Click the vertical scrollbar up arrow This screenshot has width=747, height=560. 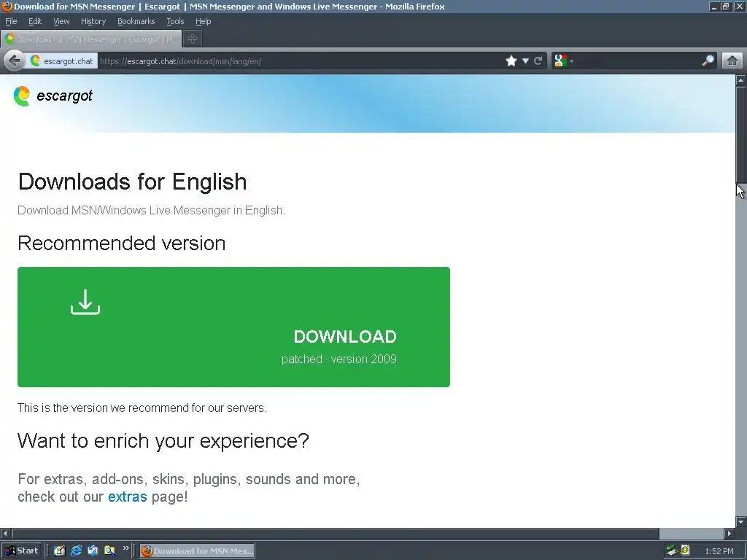tap(741, 80)
